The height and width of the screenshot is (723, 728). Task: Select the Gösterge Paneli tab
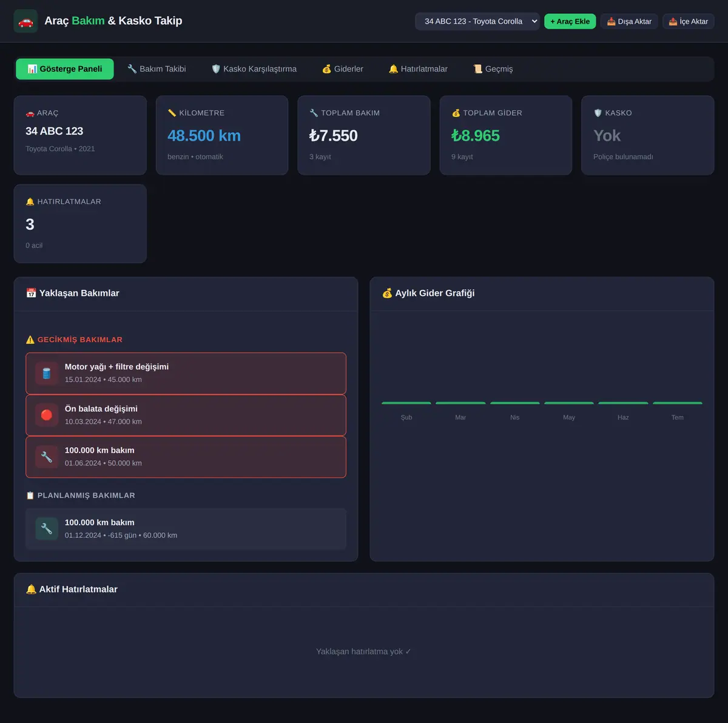(x=65, y=69)
